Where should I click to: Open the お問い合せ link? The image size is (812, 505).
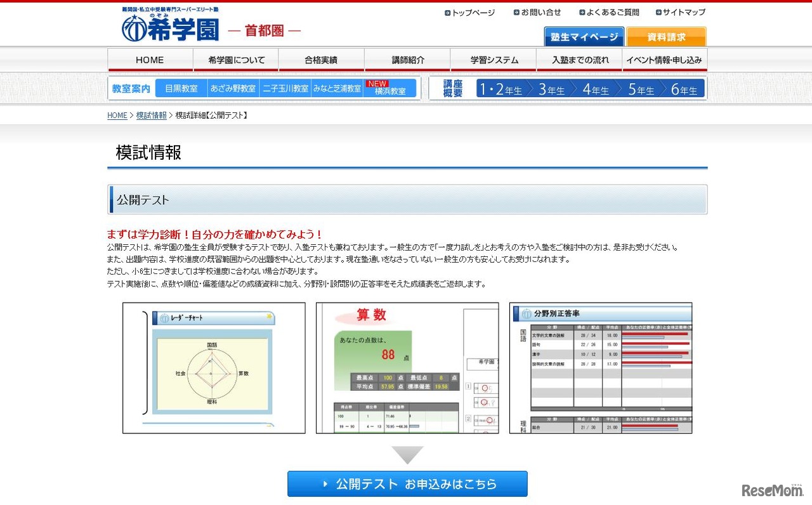coord(537,12)
